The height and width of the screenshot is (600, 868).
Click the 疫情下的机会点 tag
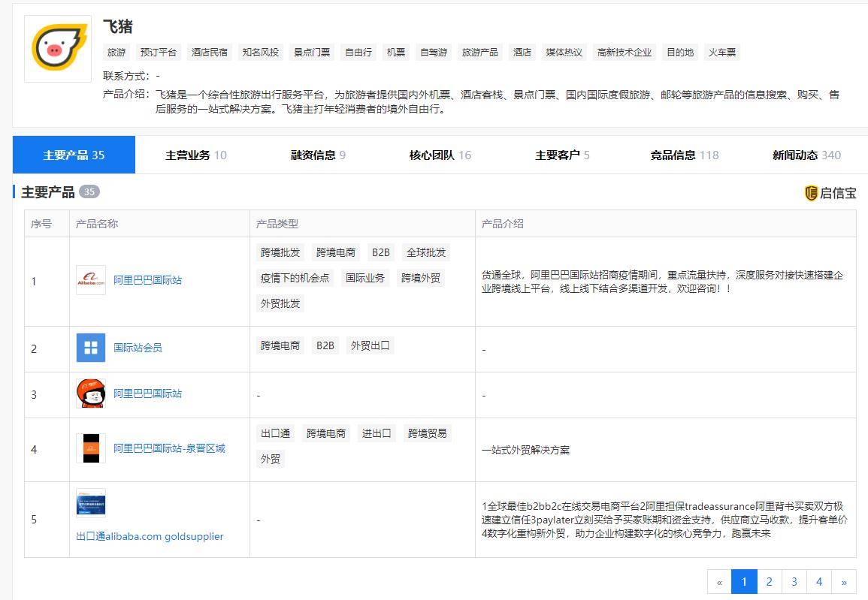tap(295, 278)
